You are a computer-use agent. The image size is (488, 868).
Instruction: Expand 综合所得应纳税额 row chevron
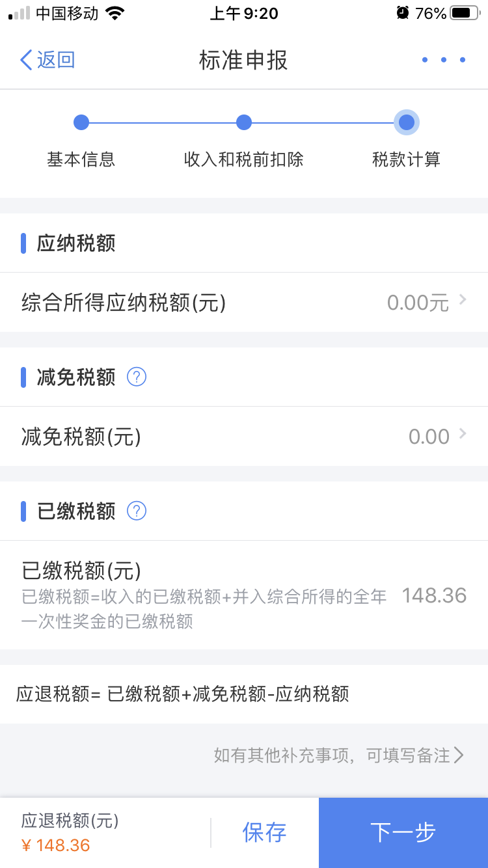pyautogui.click(x=463, y=299)
